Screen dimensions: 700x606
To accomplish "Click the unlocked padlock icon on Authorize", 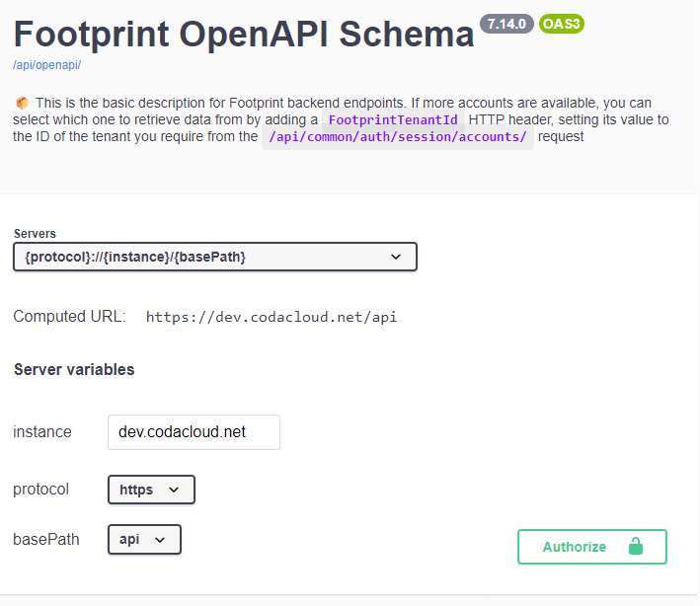I will (635, 546).
